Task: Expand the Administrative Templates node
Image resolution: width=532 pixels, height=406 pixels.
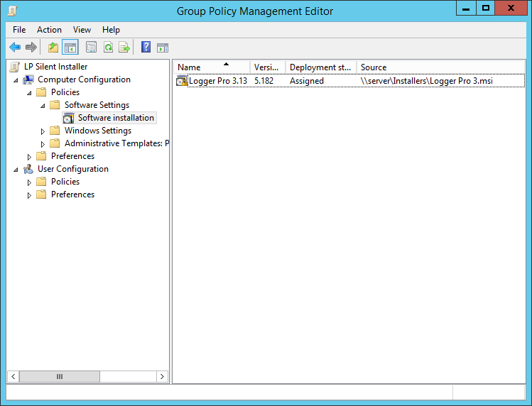Action: coord(43,144)
